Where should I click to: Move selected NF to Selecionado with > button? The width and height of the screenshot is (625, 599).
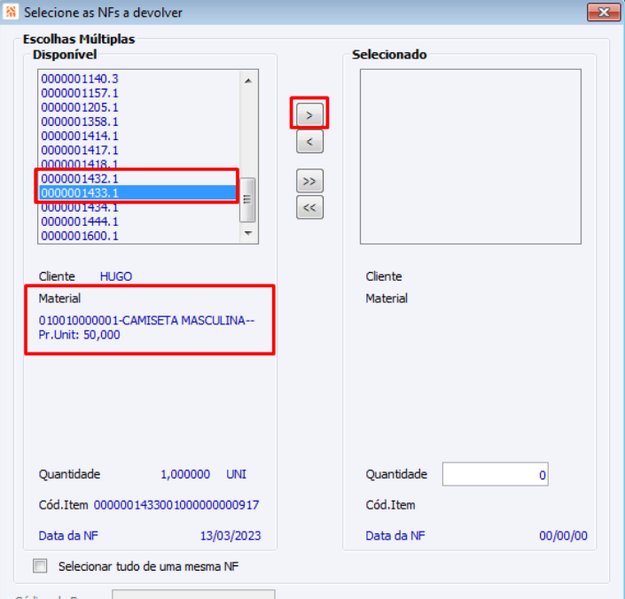pos(309,115)
